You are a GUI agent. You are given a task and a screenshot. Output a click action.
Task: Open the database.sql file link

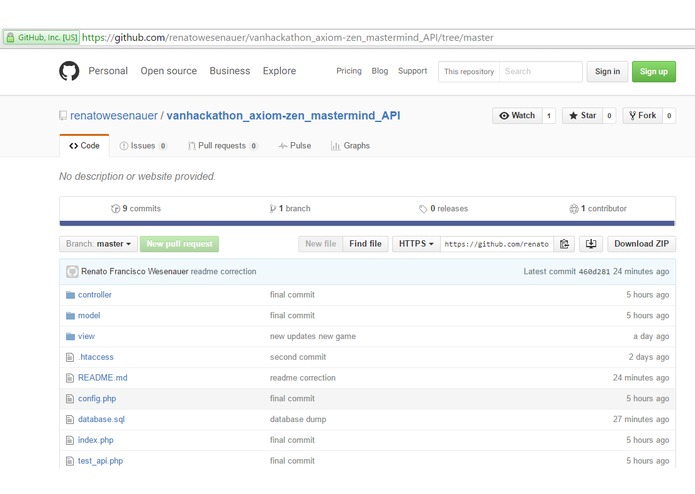point(102,420)
